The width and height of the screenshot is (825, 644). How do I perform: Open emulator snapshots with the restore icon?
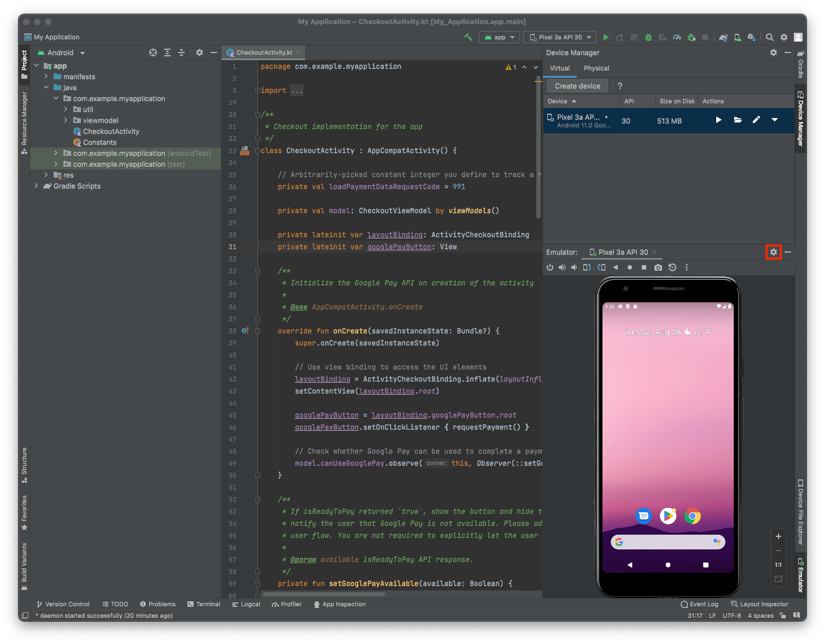point(673,267)
